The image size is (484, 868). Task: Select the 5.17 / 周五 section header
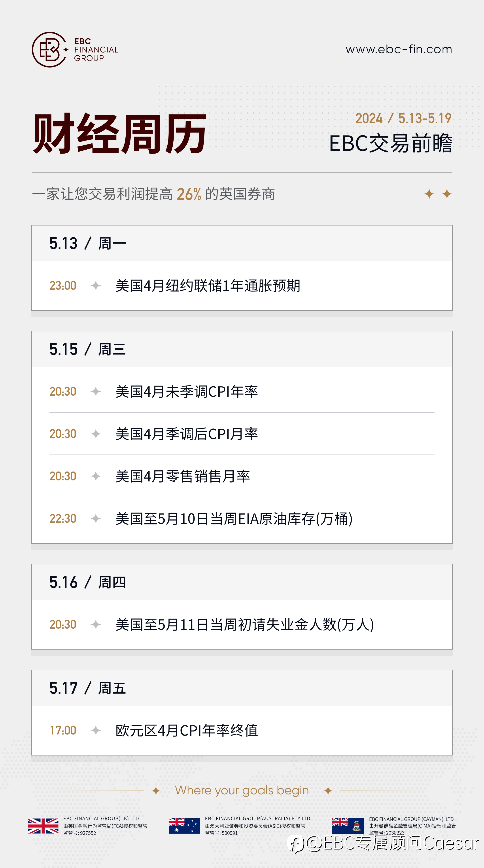click(x=242, y=688)
